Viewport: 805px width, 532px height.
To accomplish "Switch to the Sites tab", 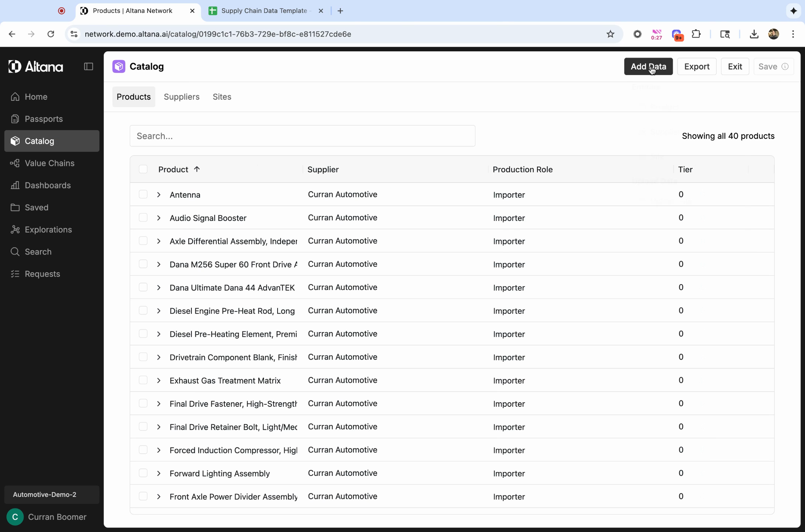I will click(222, 97).
